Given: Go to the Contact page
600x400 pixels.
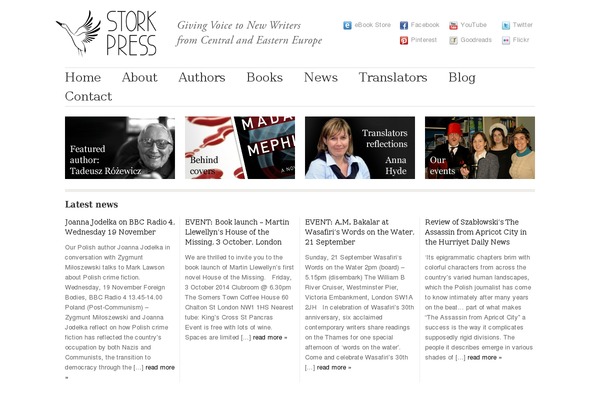Looking at the screenshot, I should click(88, 96).
